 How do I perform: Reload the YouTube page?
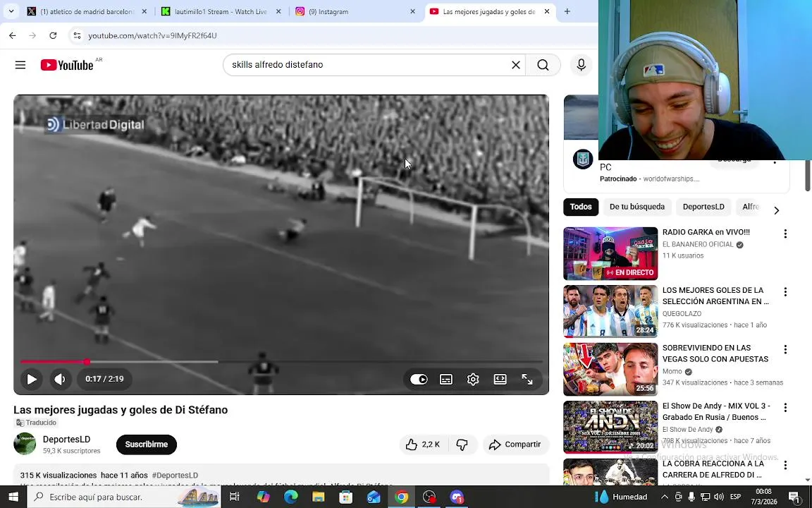(x=53, y=35)
